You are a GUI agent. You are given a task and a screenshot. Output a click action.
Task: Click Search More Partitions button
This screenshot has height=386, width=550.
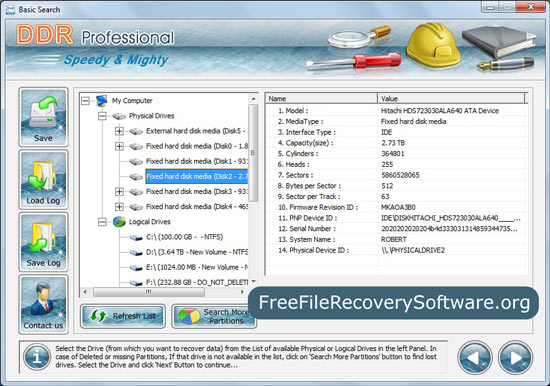[214, 316]
